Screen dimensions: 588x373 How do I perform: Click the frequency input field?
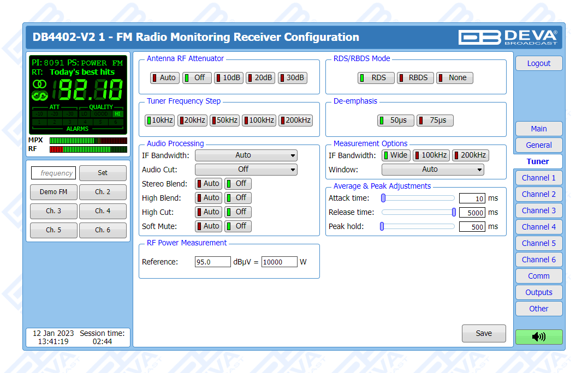(x=54, y=173)
